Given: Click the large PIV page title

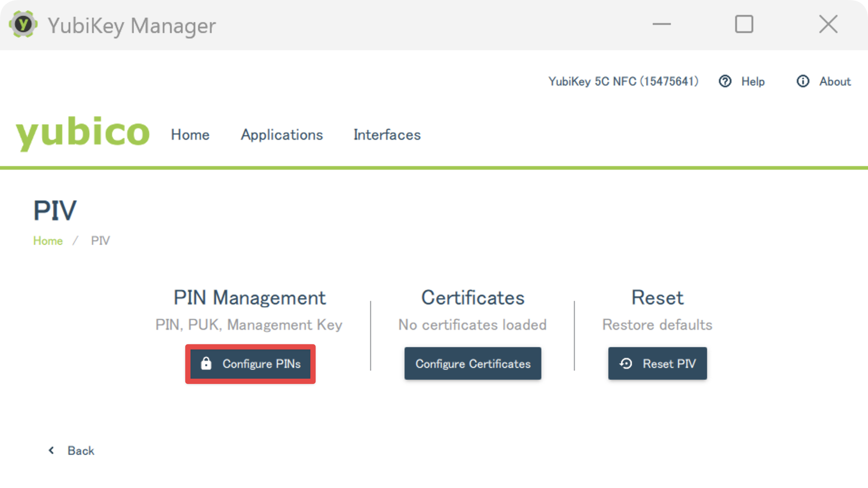Looking at the screenshot, I should tap(55, 210).
